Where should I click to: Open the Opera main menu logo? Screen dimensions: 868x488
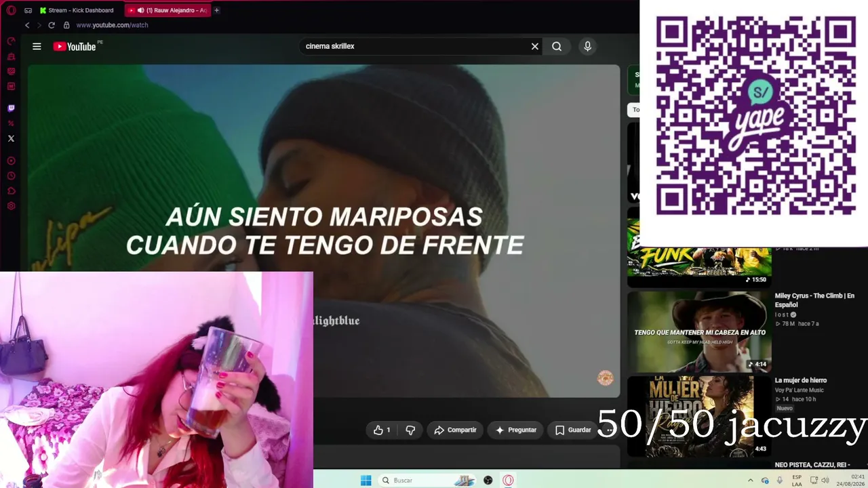point(11,10)
